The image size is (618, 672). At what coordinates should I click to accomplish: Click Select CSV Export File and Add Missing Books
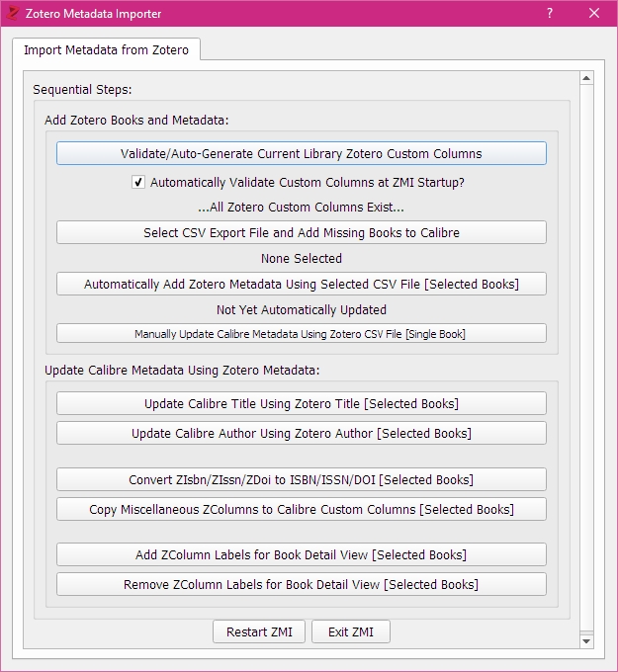click(x=301, y=232)
